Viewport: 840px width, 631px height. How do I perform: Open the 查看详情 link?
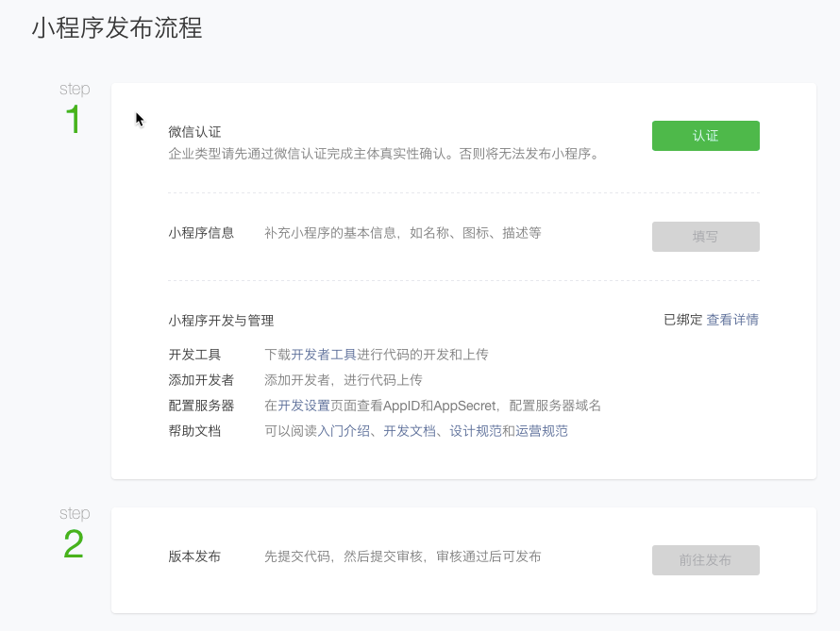pos(732,320)
